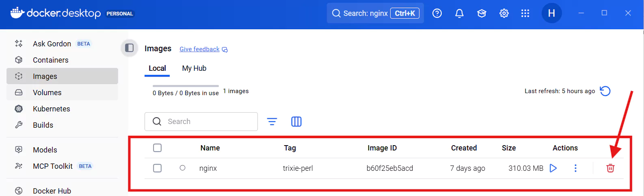644x196 pixels.
Task: Tick the select-all images checkbox
Action: point(158,148)
